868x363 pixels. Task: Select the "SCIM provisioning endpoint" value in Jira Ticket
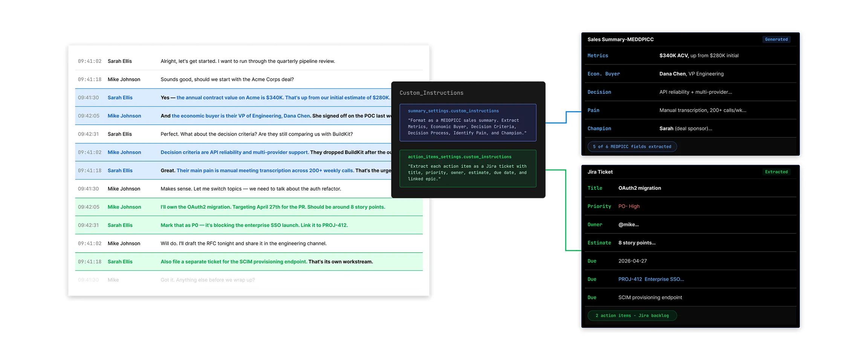[650, 298]
